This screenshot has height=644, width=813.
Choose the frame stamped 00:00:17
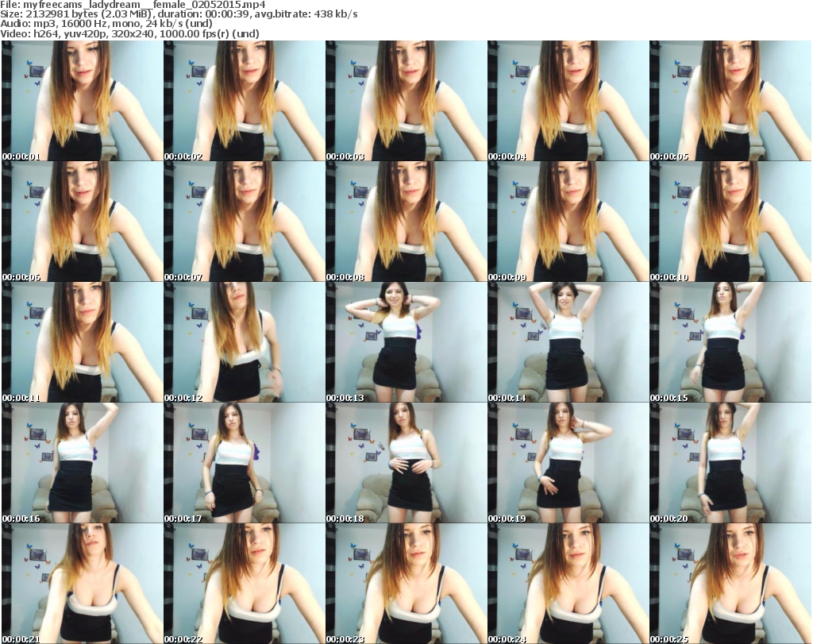[245, 463]
